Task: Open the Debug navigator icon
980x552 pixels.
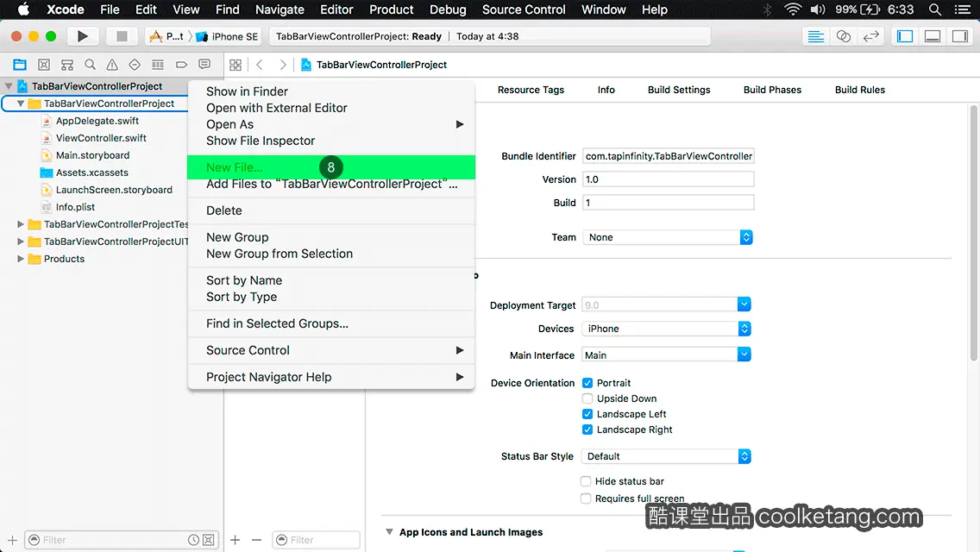Action: click(x=158, y=65)
